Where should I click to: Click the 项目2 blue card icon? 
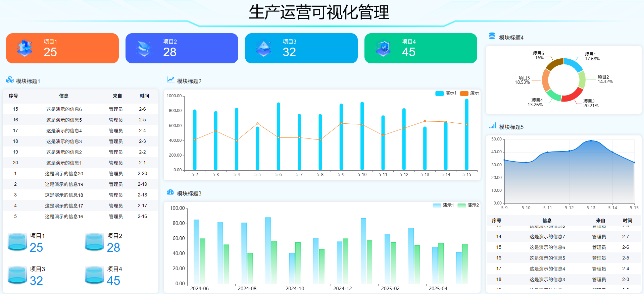tap(144, 48)
